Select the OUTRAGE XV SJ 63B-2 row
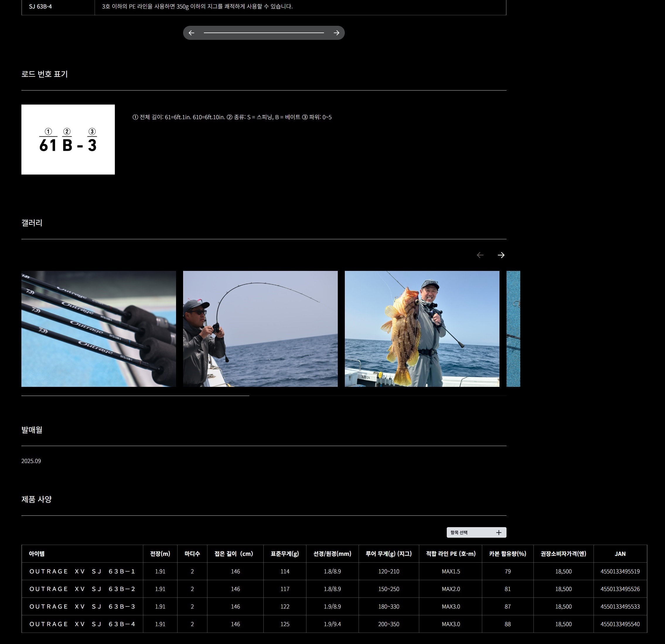This screenshot has width=665, height=644. [x=82, y=589]
